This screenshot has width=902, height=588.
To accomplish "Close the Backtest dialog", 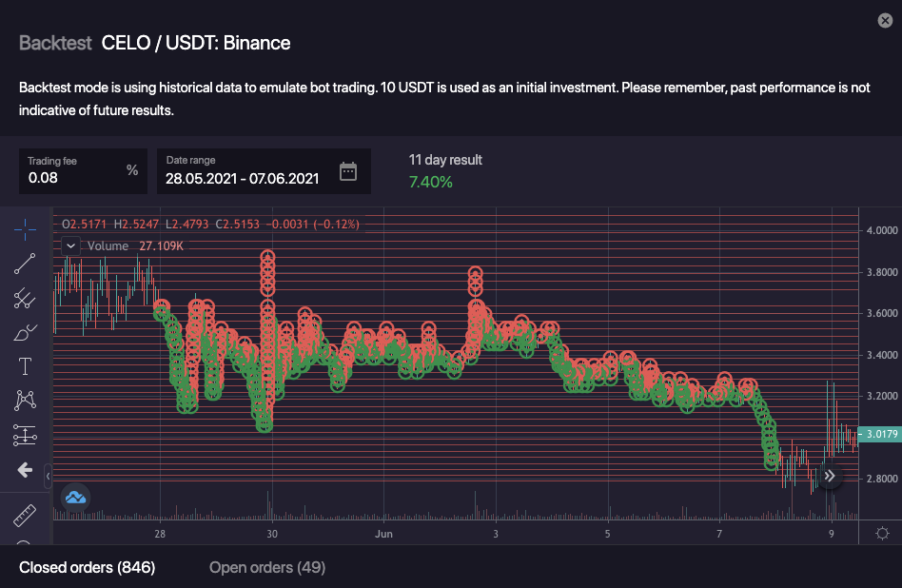I will pyautogui.click(x=885, y=20).
